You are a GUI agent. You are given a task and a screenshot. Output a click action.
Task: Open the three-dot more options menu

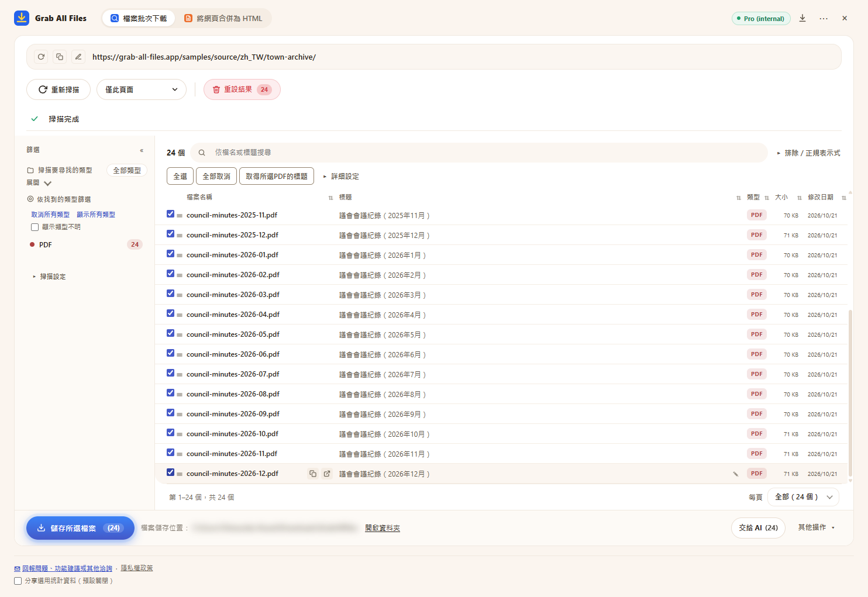[x=824, y=18]
